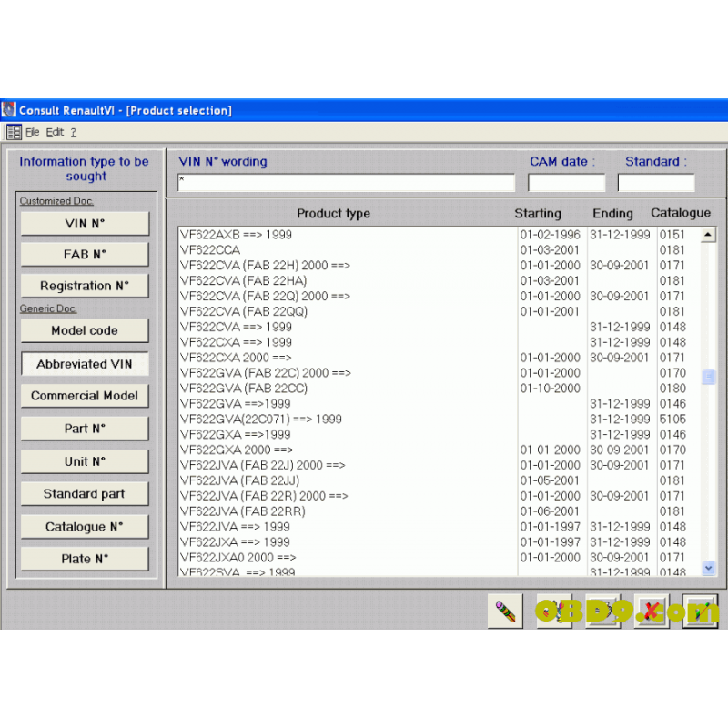Click starting date 01-05-2001
Image resolution: width=728 pixels, height=728 pixels.
point(550,480)
